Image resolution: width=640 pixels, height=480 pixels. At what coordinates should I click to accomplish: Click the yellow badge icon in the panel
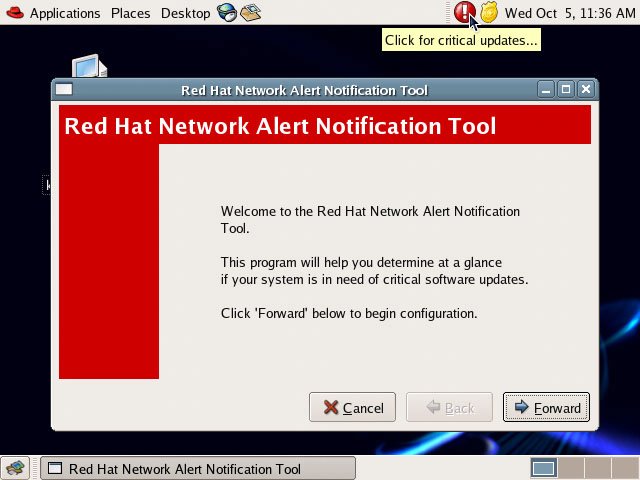[x=489, y=13]
